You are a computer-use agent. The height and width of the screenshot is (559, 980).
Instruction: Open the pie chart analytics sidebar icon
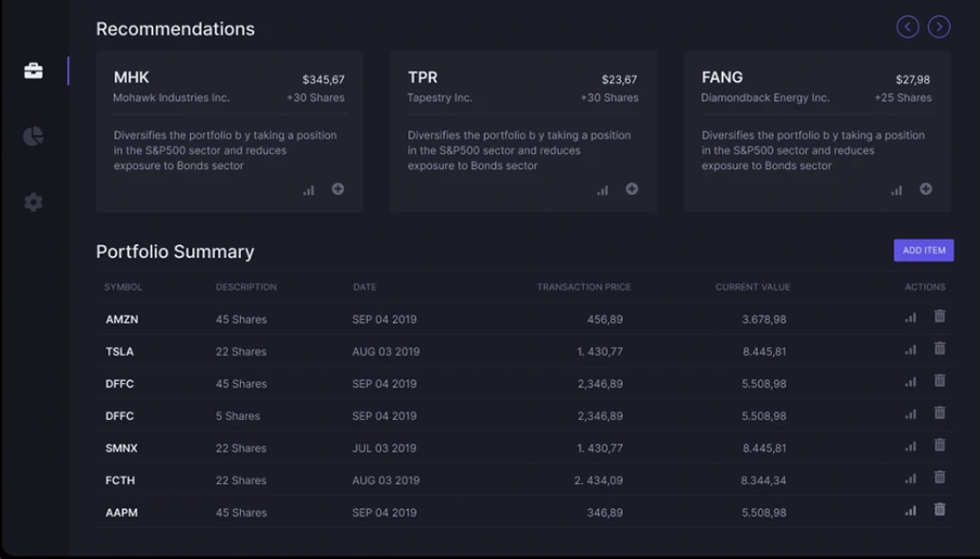tap(33, 136)
